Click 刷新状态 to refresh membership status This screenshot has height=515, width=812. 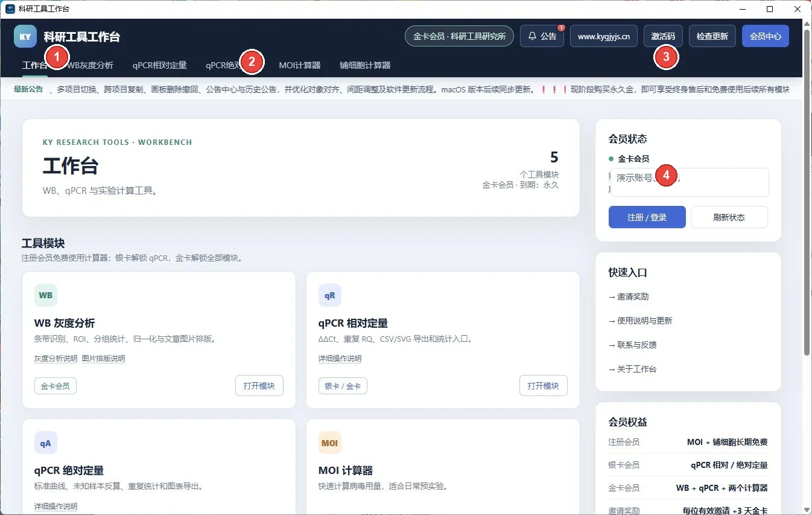729,217
